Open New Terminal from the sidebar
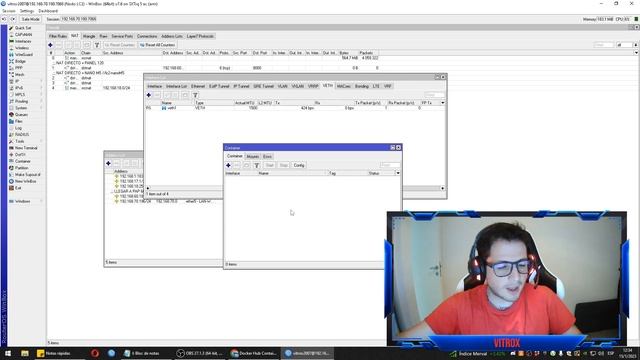Screen dimensions: 640x360 click(x=26, y=148)
